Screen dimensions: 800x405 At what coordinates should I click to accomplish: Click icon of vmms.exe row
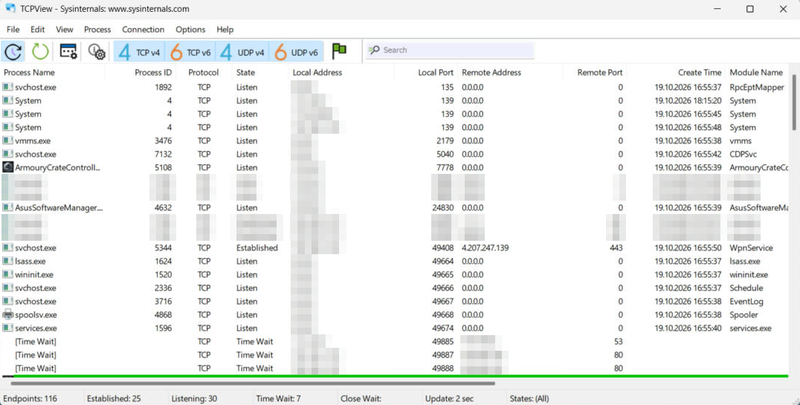click(x=8, y=141)
